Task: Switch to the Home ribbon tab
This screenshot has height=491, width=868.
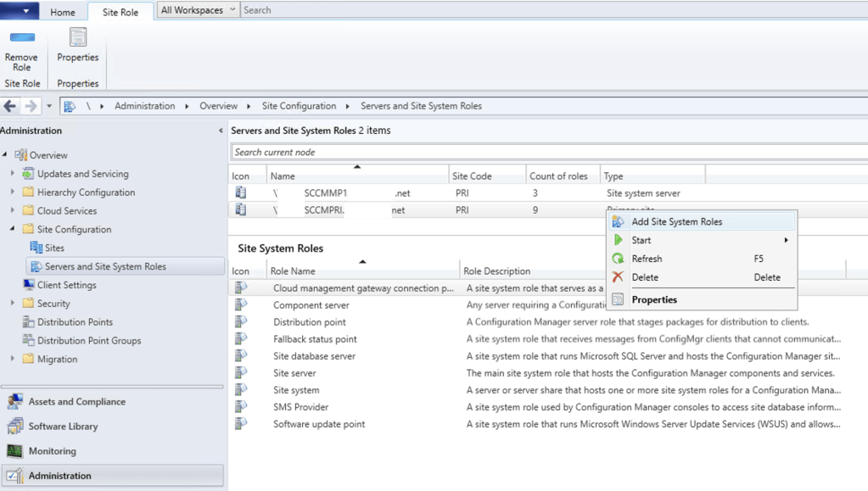Action: click(62, 12)
